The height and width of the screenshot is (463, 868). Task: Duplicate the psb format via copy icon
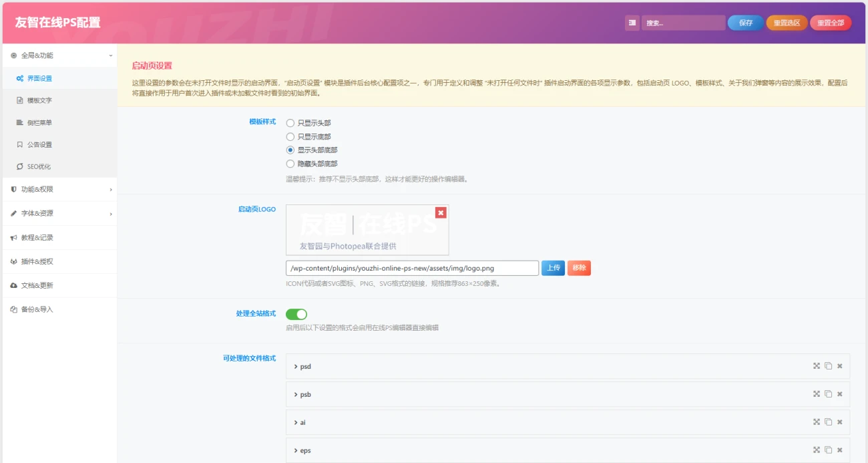[828, 394]
